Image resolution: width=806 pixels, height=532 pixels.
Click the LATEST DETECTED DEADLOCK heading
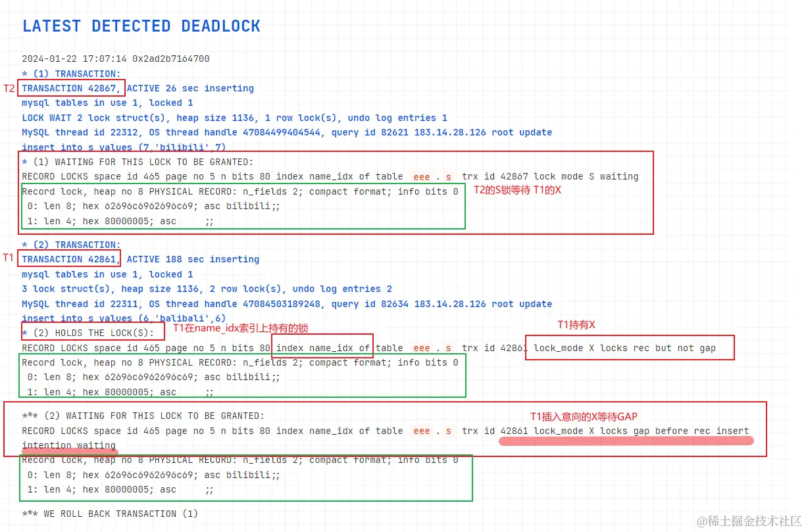pyautogui.click(x=141, y=26)
